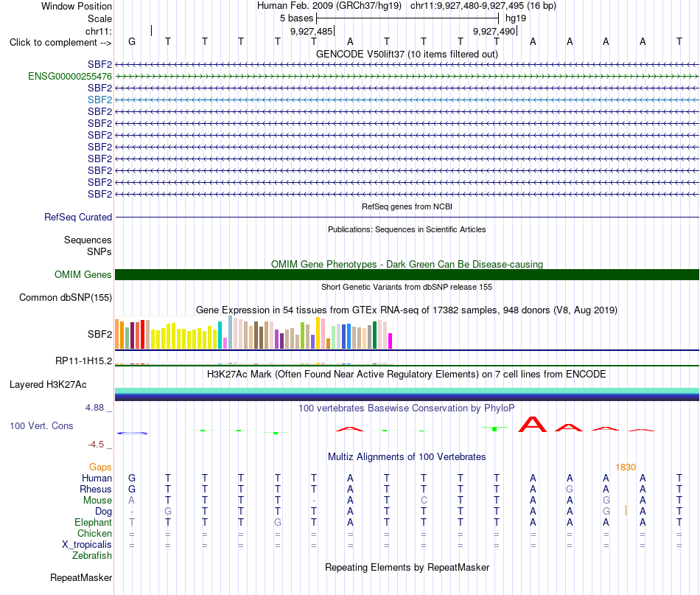Click the Layered H3K27Ac label
700x595 pixels.
coord(48,385)
